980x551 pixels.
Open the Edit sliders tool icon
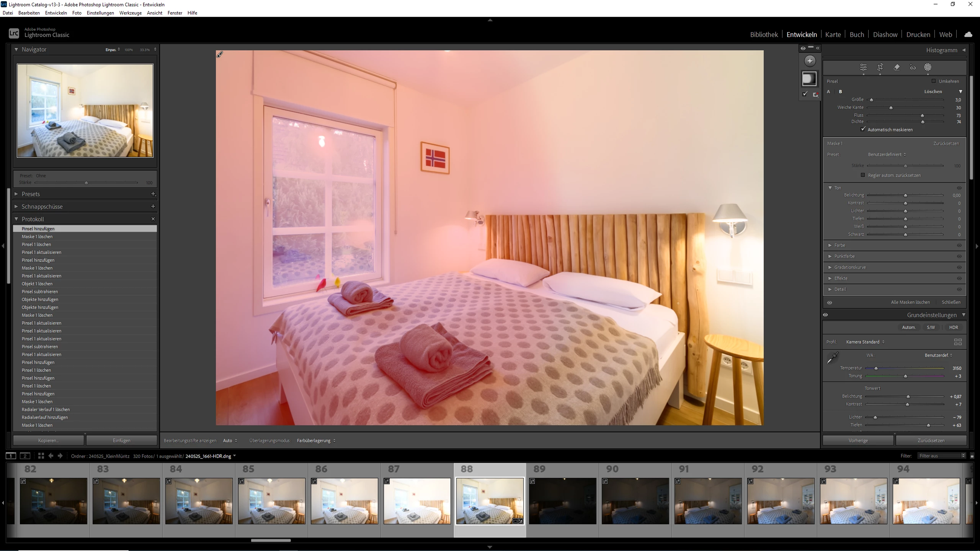click(863, 67)
